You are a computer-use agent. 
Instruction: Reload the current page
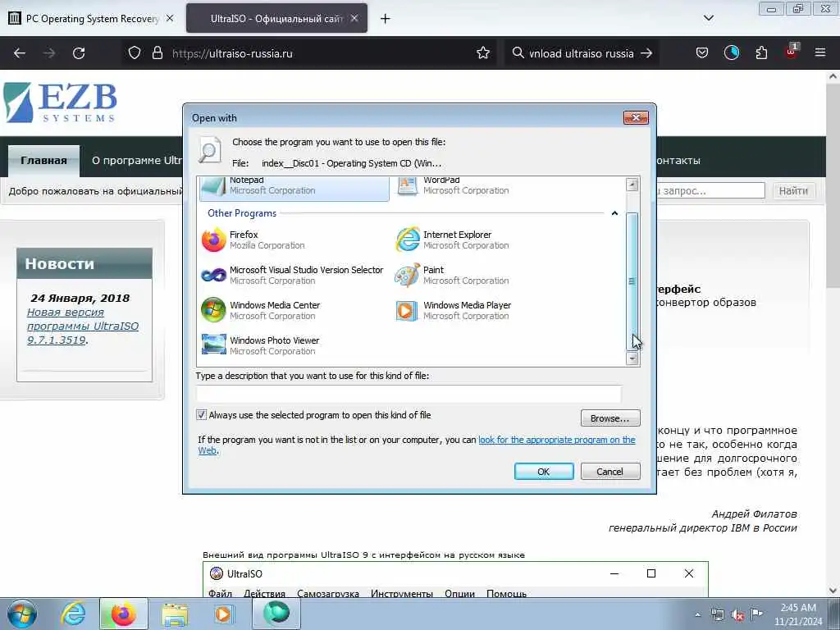[79, 53]
